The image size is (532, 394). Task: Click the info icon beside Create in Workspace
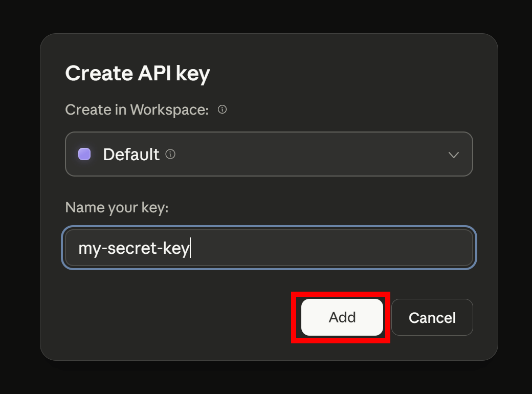(x=222, y=110)
